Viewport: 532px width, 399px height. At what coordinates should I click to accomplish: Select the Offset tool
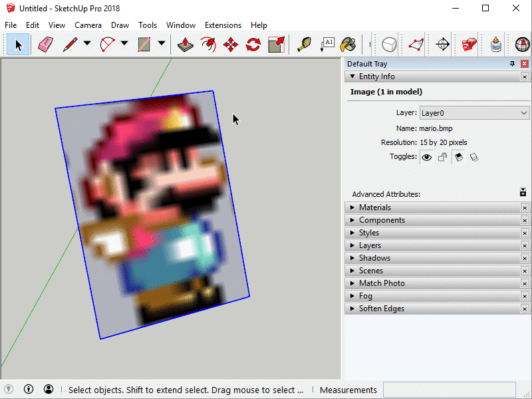(208, 45)
